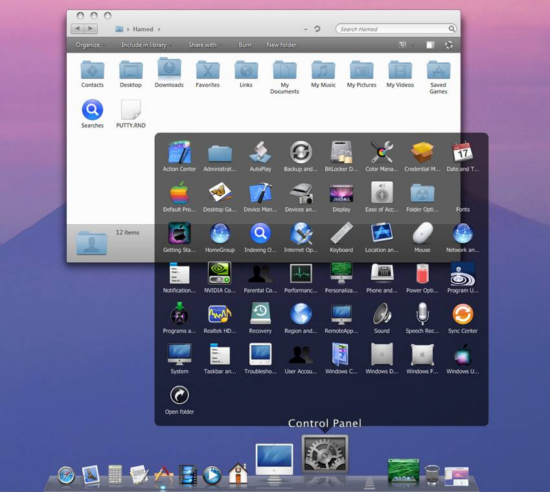Open Share with dropdown
This screenshot has width=550, height=492.
pyautogui.click(x=205, y=45)
